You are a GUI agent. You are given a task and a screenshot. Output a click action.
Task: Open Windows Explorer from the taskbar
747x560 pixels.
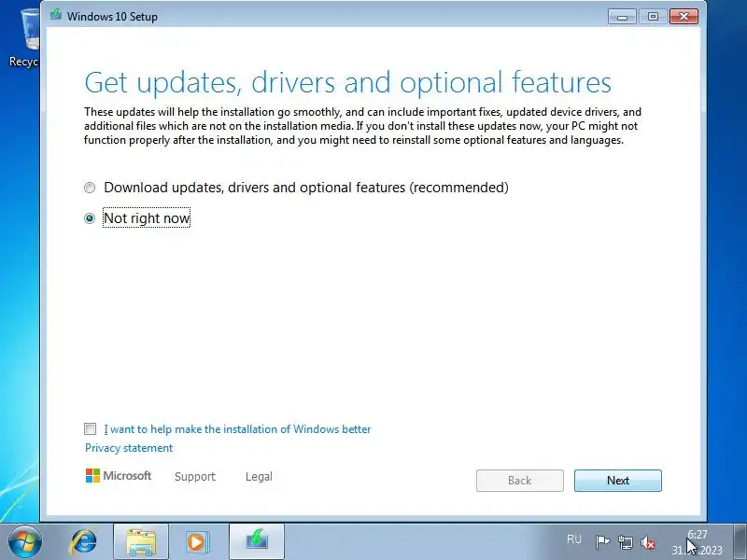pos(141,541)
